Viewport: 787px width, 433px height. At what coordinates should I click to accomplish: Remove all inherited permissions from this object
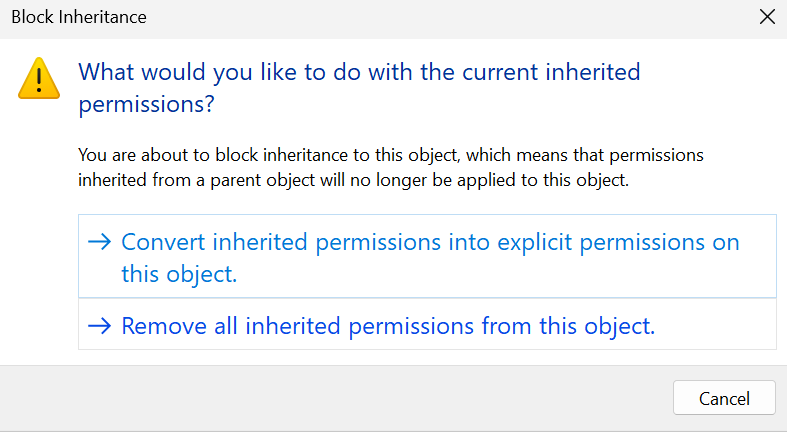[387, 325]
